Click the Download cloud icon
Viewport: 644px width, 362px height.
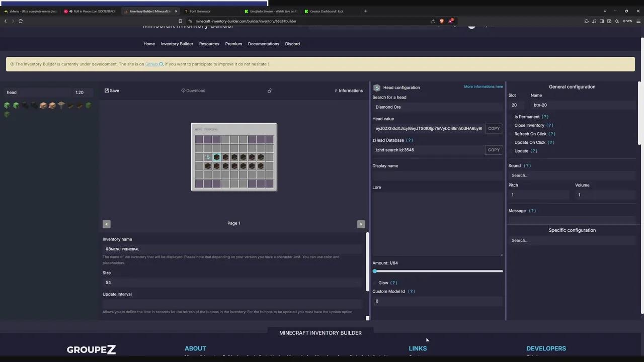click(x=184, y=90)
